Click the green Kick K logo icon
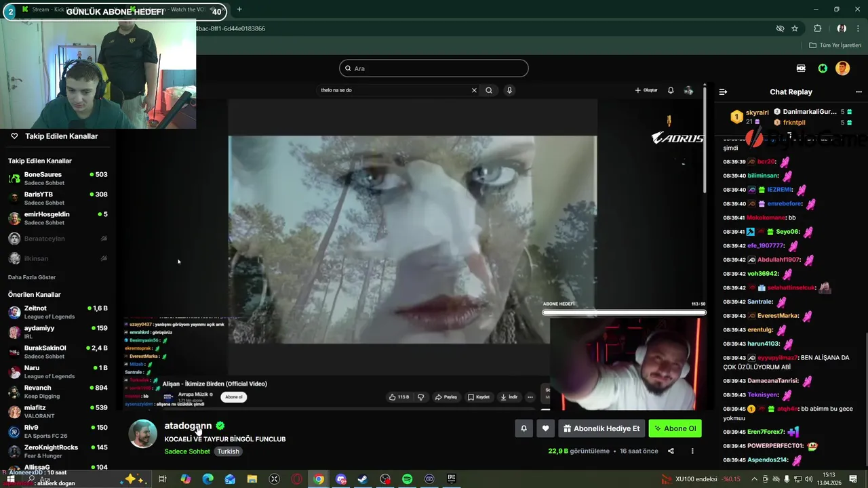This screenshot has height=488, width=868. 823,68
